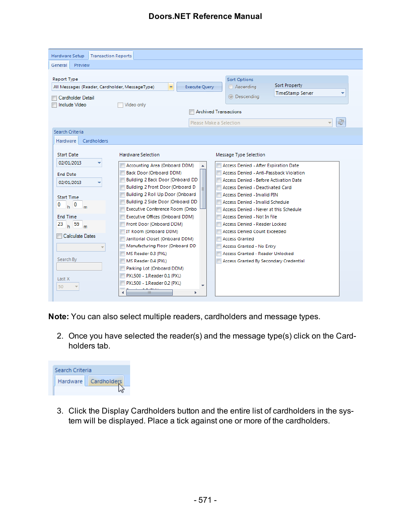Click the hardware list horizontal scrollbar thumb

point(149,292)
